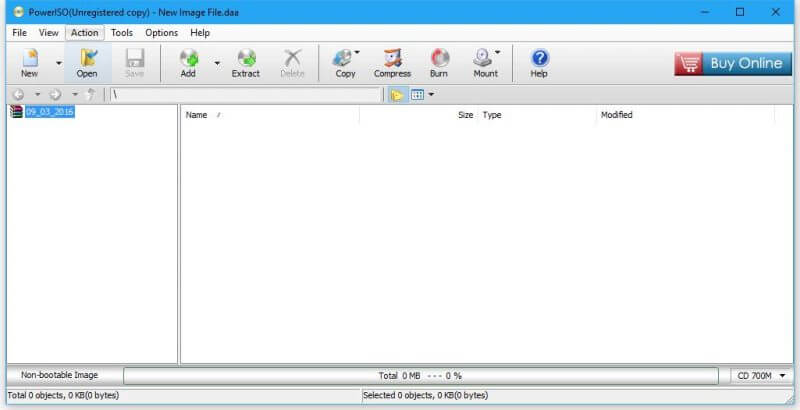Click the Non-bootable Image status button
This screenshot has height=410, width=800.
[59, 375]
